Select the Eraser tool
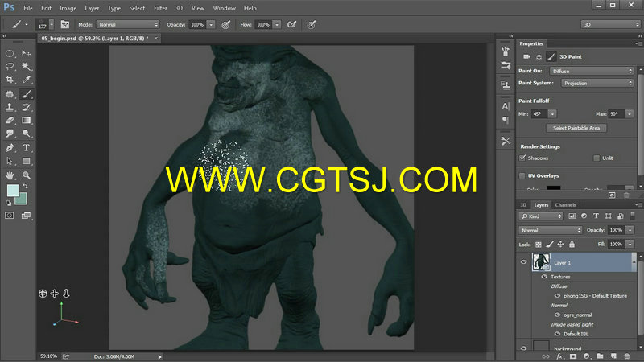 click(10, 120)
